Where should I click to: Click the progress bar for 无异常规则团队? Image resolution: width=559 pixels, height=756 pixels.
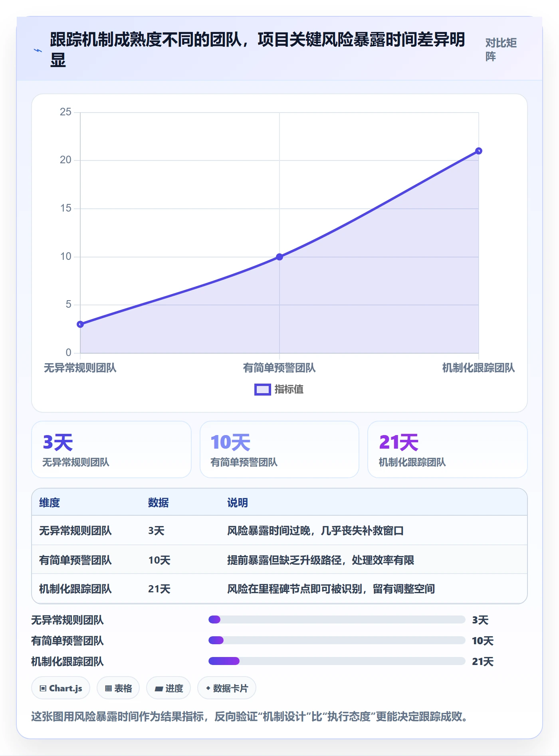pos(337,619)
